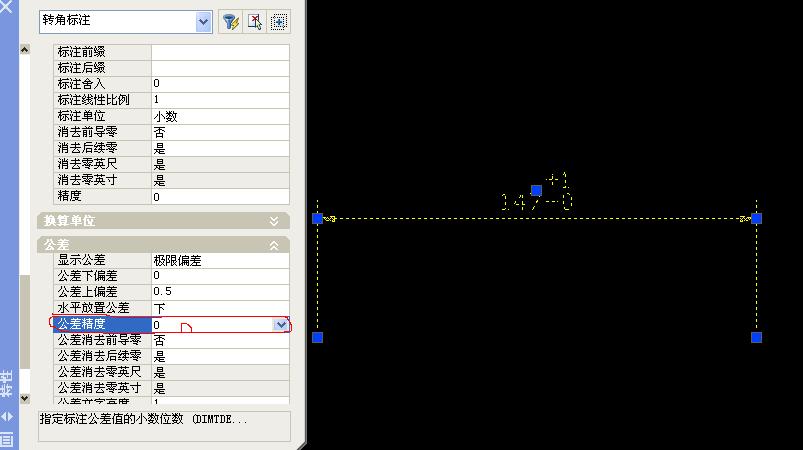
Task: Select the 公差消去后续零 property label
Action: [x=100, y=356]
